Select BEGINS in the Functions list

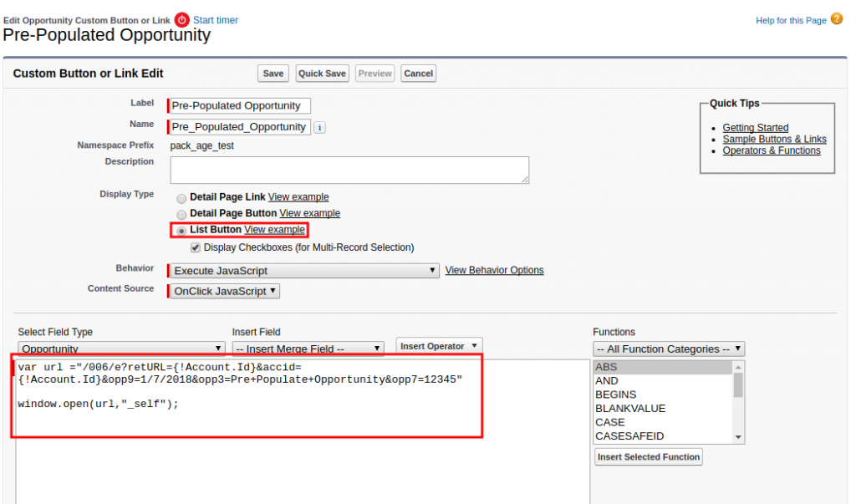coord(662,395)
